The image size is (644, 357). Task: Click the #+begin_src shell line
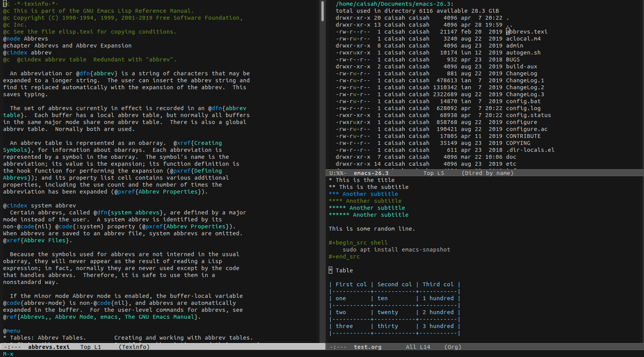(x=358, y=243)
